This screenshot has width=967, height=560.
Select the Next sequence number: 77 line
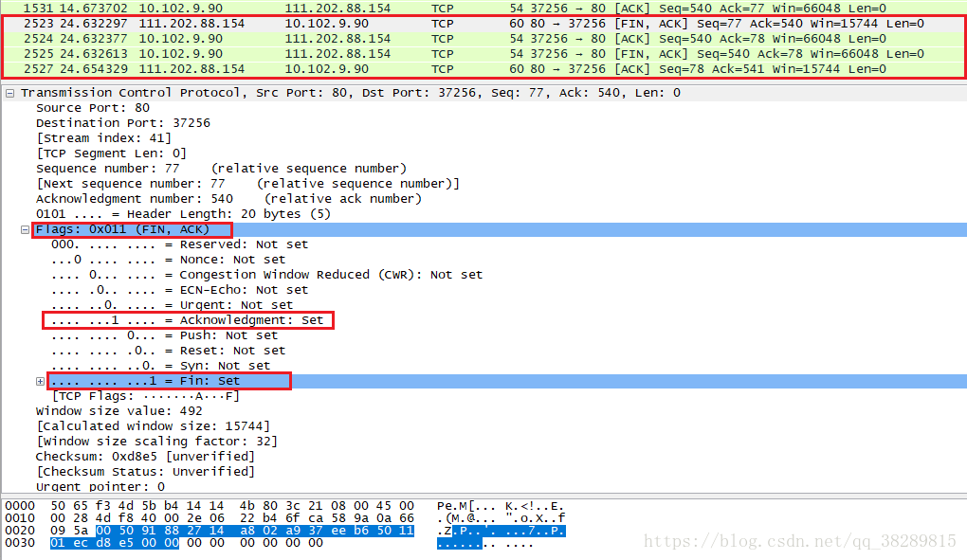pyautogui.click(x=248, y=184)
